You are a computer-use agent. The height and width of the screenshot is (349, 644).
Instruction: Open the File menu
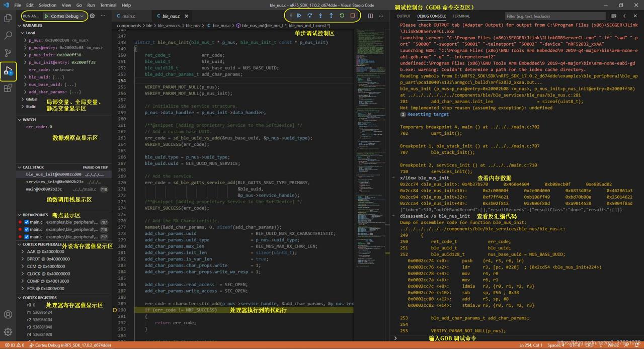pos(18,5)
